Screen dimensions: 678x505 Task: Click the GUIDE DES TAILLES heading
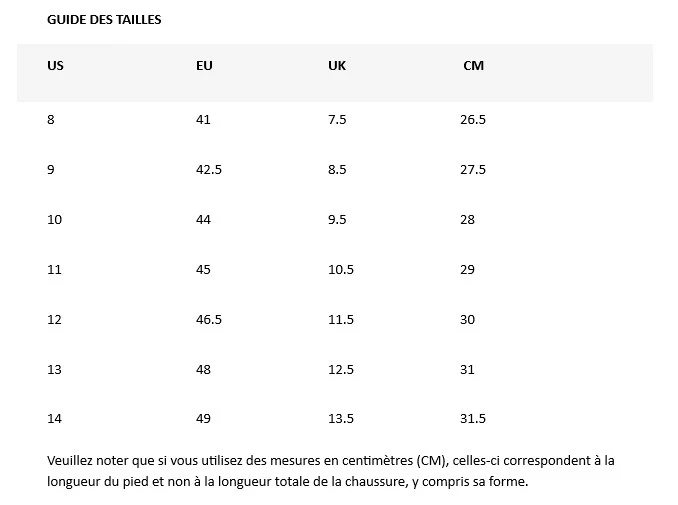tap(104, 20)
